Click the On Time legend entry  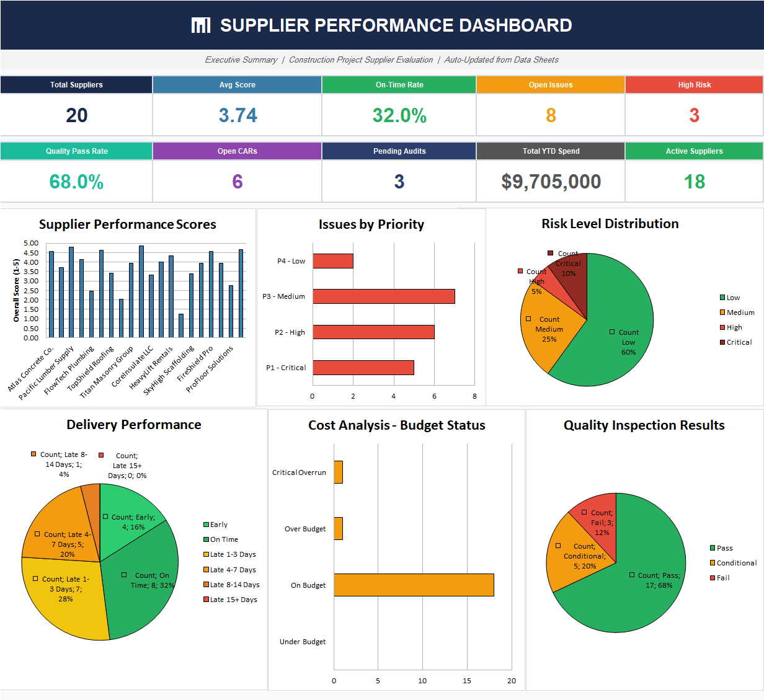221,539
